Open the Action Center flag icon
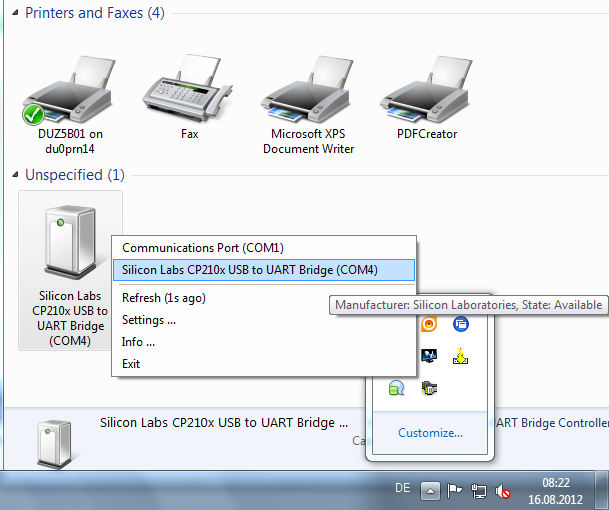 click(454, 491)
